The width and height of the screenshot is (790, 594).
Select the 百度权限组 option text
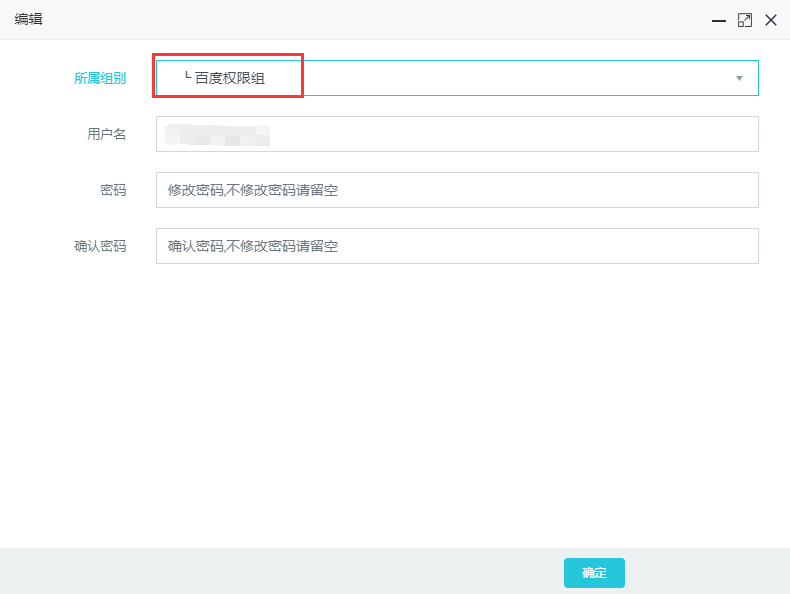[230, 78]
